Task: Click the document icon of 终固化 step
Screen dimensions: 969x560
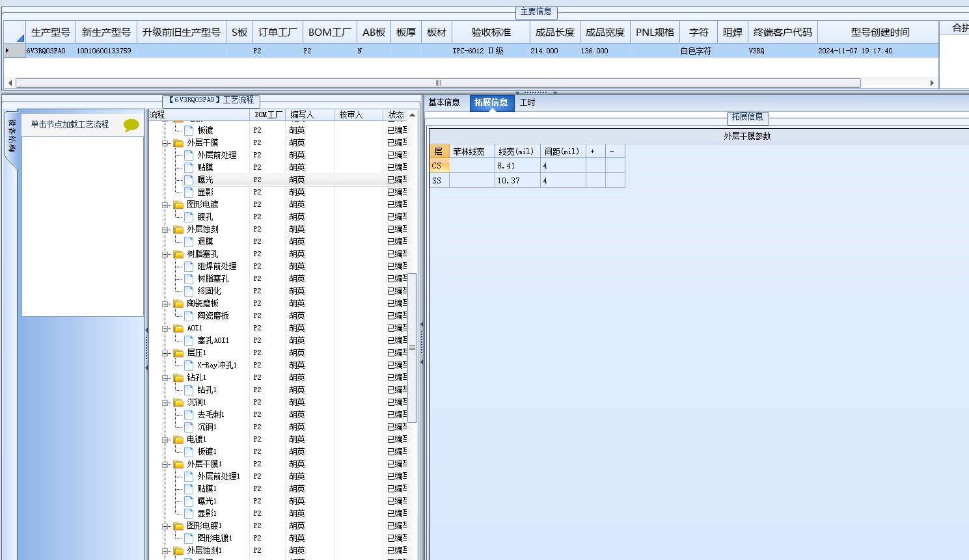Action: click(189, 291)
